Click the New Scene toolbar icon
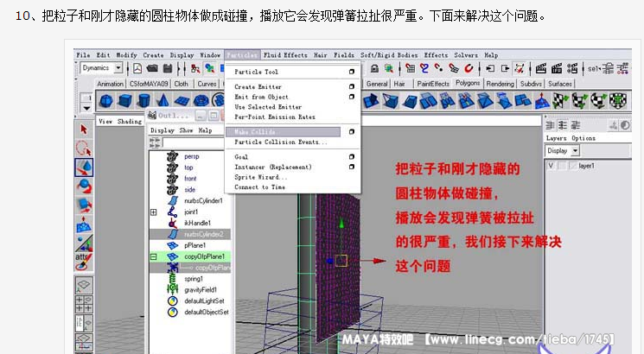Image resolution: width=644 pixels, height=354 pixels. [x=137, y=68]
